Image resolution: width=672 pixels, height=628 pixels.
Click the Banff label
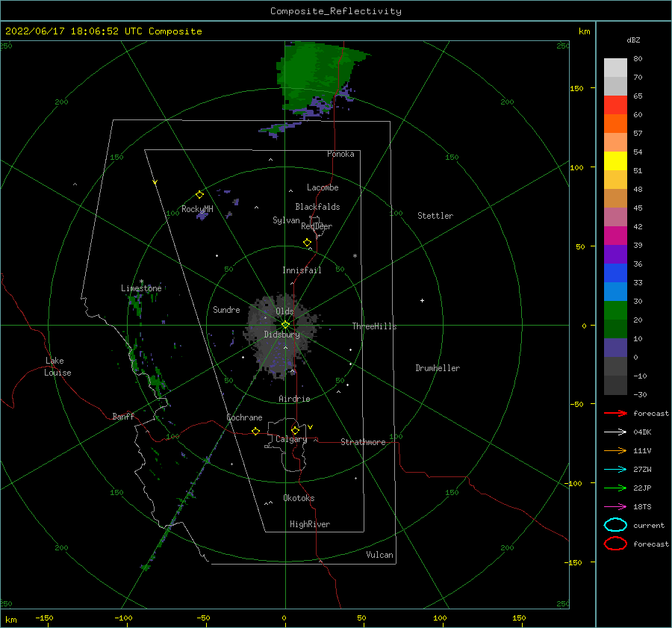[x=123, y=416]
